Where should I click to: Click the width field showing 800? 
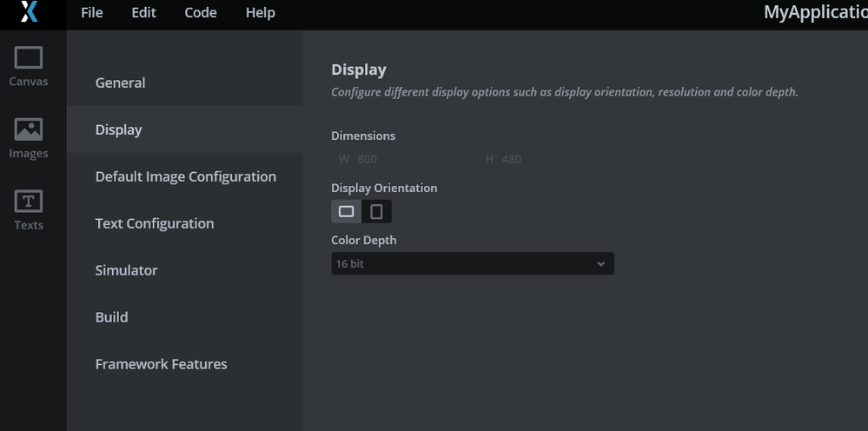point(404,159)
